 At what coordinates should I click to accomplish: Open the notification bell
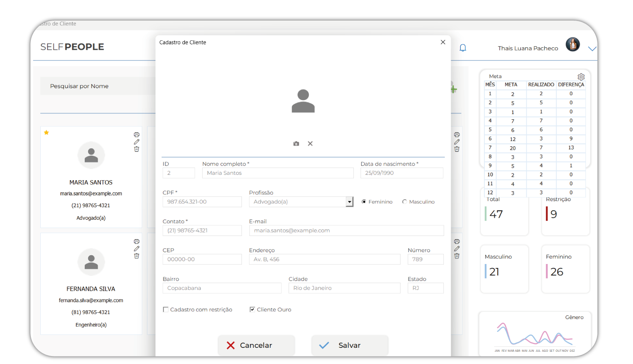click(463, 48)
